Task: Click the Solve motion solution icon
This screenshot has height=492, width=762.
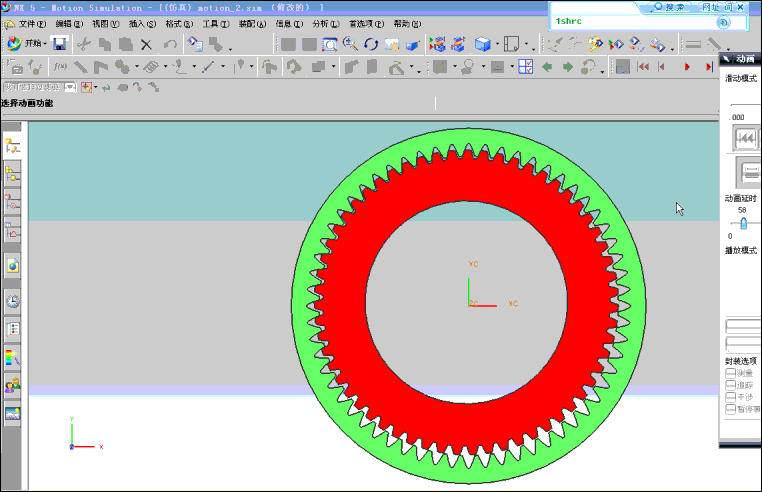Action: tap(437, 45)
